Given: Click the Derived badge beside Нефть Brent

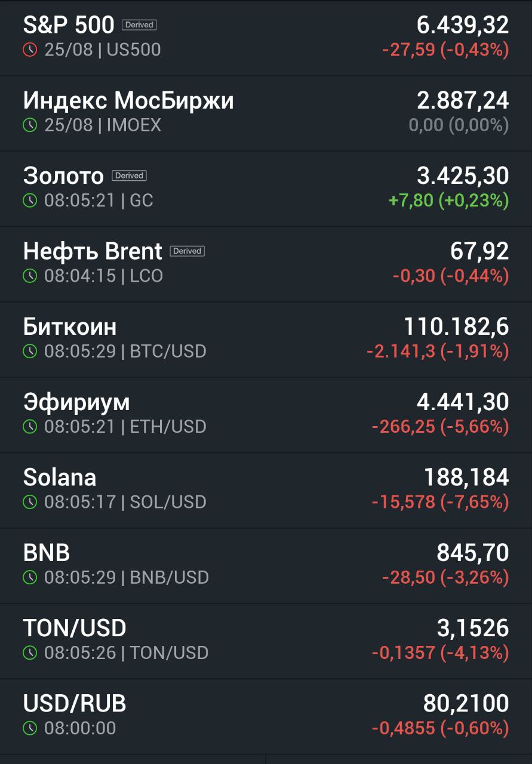Looking at the screenshot, I should (x=187, y=251).
